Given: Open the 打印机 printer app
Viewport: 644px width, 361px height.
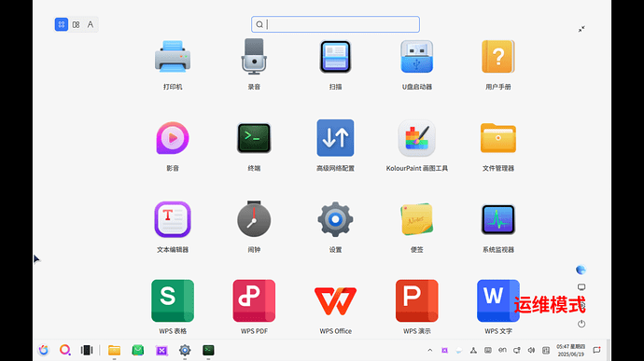Looking at the screenshot, I should tap(173, 57).
